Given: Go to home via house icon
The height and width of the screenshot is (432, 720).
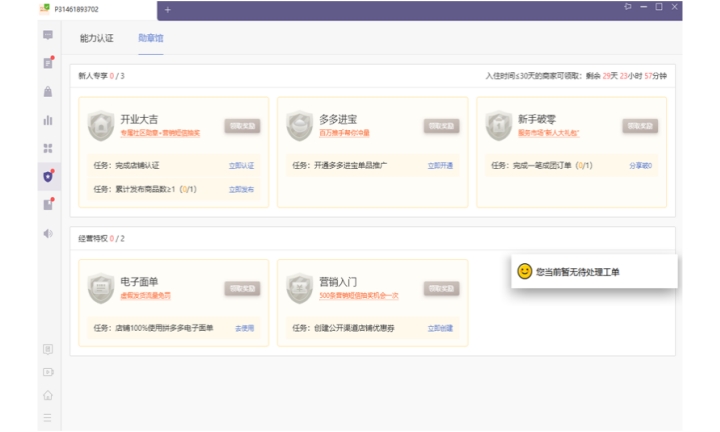Looking at the screenshot, I should (x=48, y=395).
